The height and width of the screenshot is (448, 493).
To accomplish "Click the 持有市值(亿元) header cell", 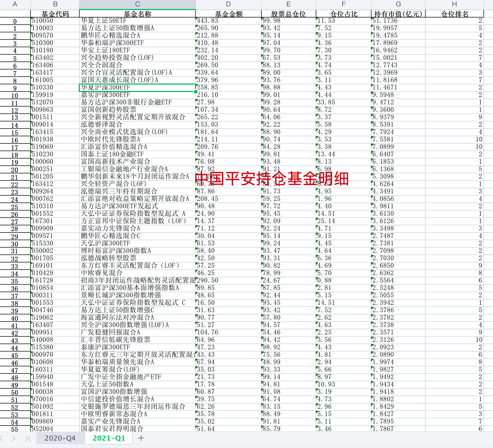I will [398, 14].
